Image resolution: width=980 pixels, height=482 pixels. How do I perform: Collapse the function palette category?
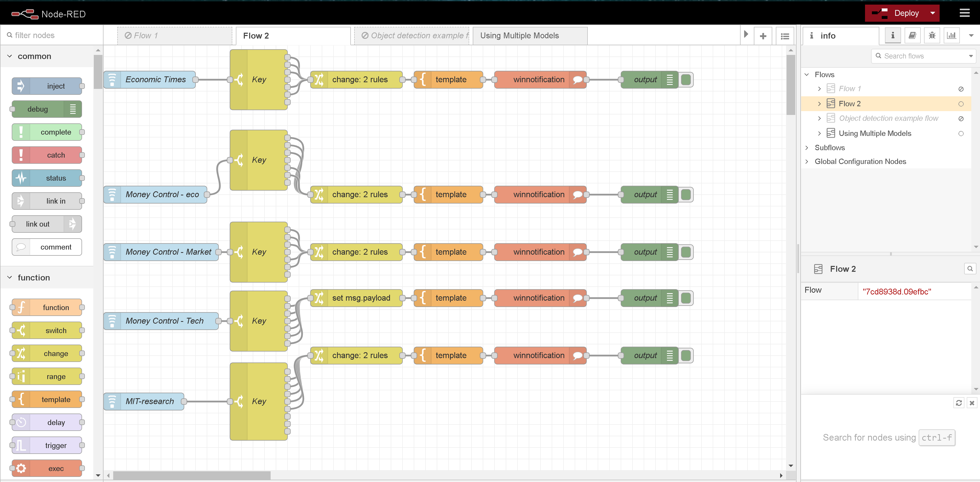click(47, 277)
